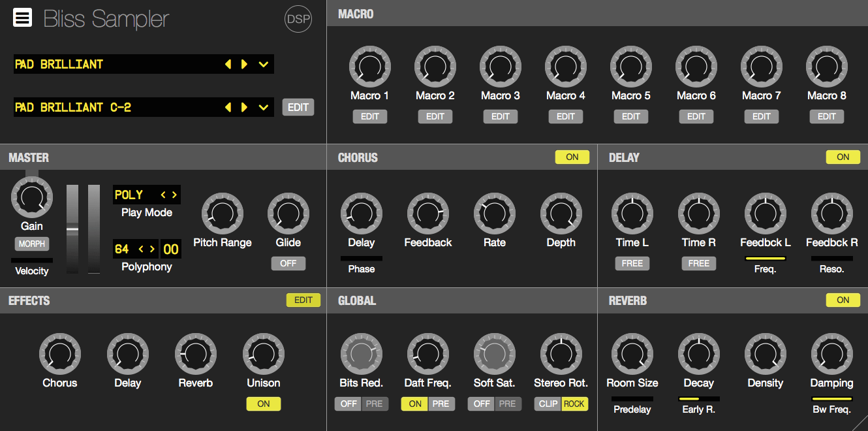Click the reverb Predelay slider bar

(632, 398)
